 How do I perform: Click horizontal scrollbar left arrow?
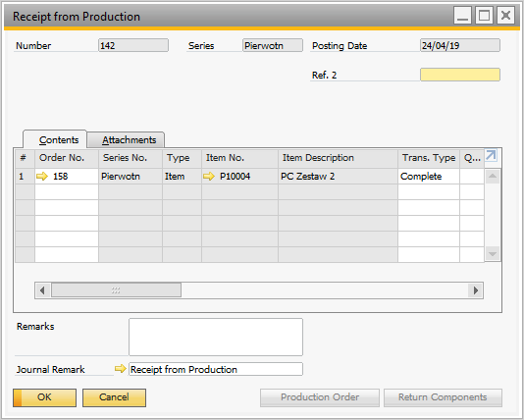click(x=42, y=290)
